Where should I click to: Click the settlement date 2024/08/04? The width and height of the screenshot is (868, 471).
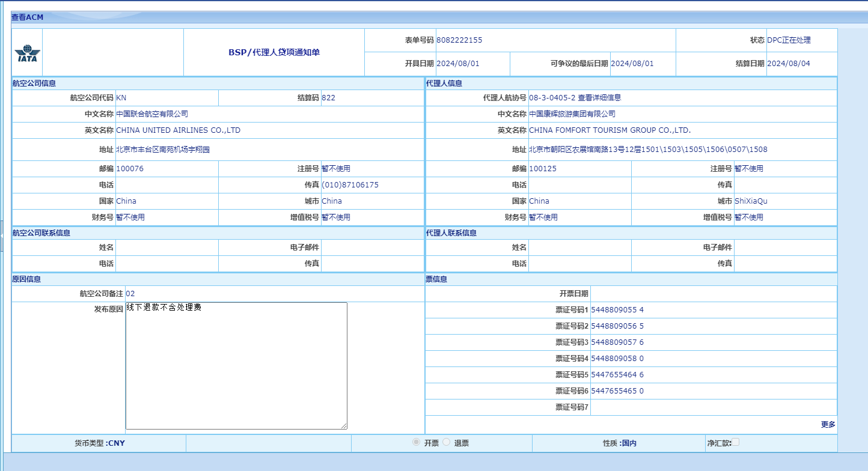[x=788, y=64]
